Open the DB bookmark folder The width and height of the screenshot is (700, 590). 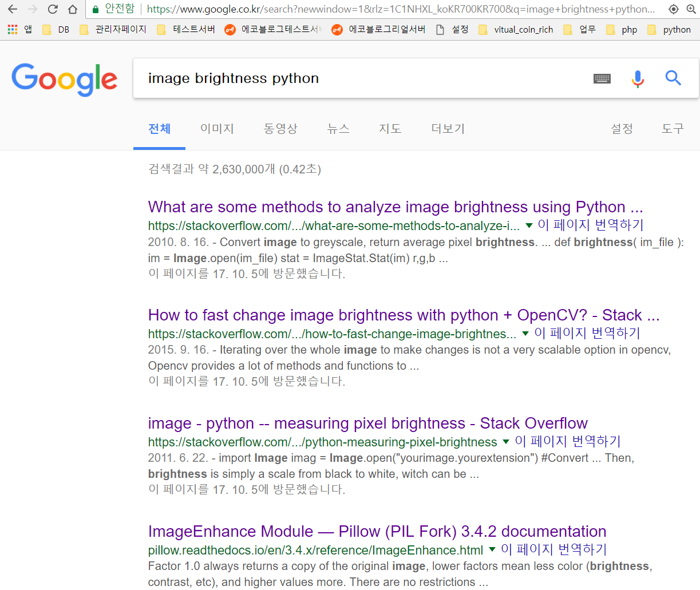click(56, 29)
